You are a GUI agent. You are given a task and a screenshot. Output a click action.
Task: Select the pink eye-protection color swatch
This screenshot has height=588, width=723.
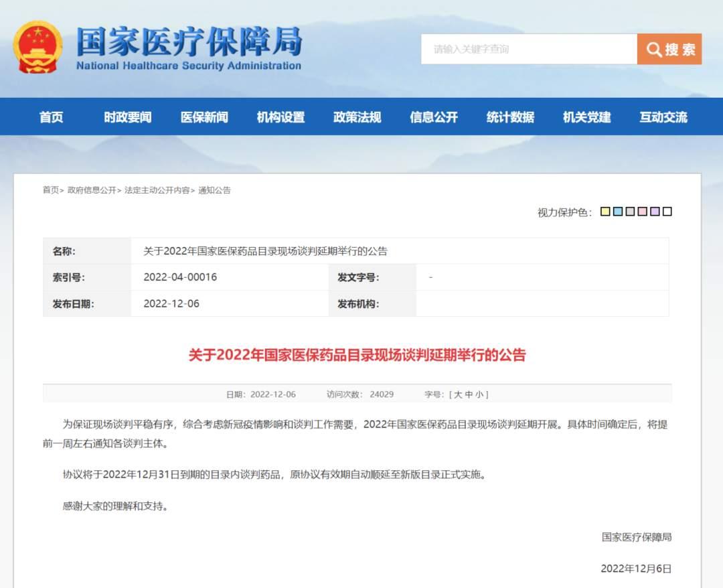[642, 212]
